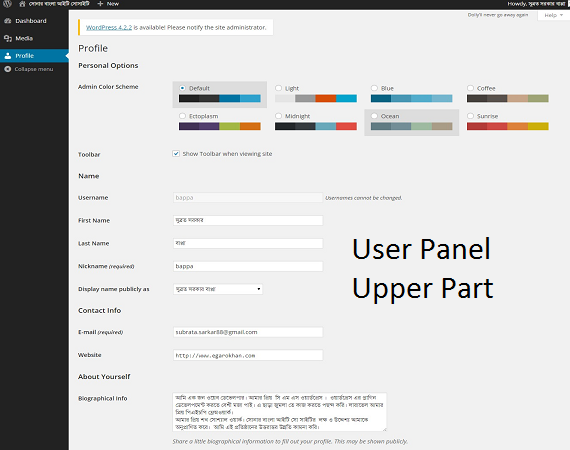
Task: Click the First Name input field
Action: click(248, 220)
